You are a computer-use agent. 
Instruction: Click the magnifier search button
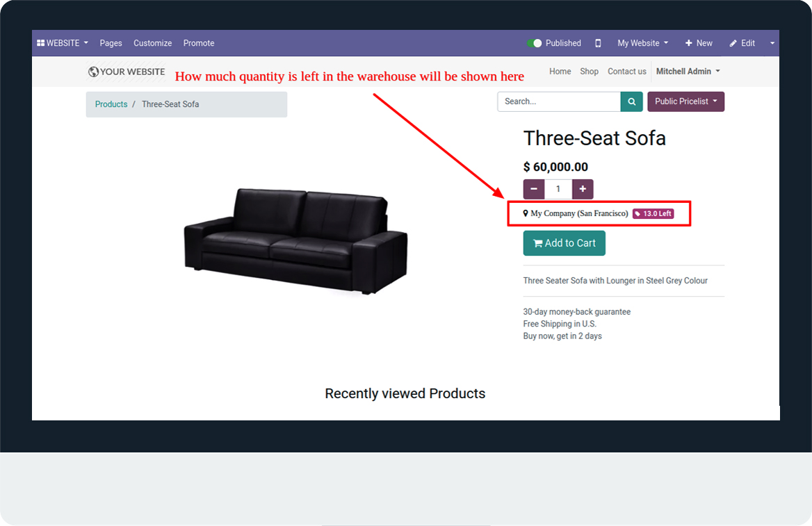pyautogui.click(x=632, y=101)
